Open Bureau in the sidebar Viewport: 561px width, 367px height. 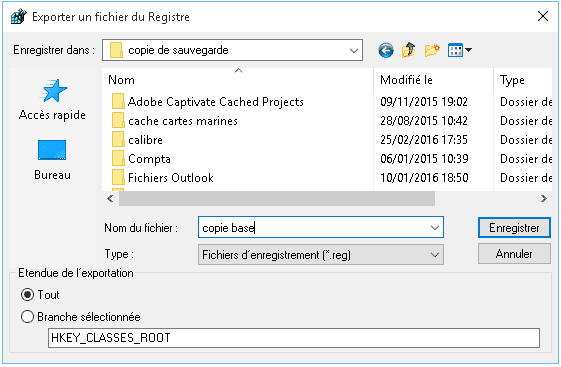tap(52, 160)
